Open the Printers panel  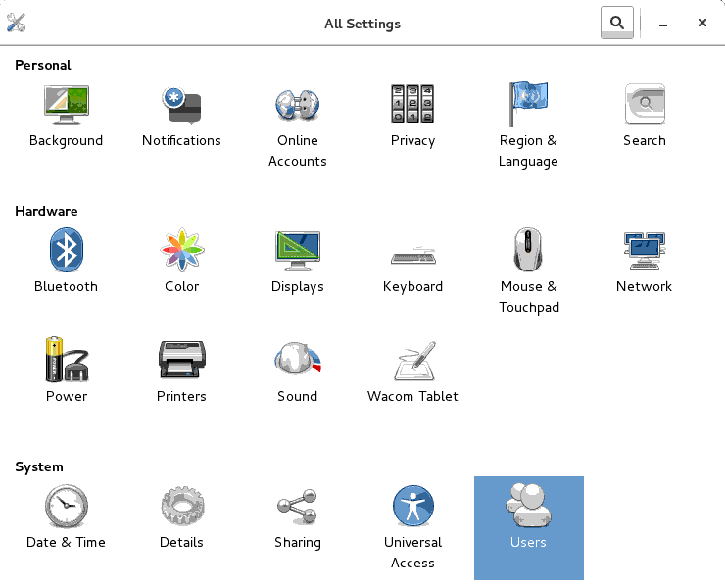[181, 361]
